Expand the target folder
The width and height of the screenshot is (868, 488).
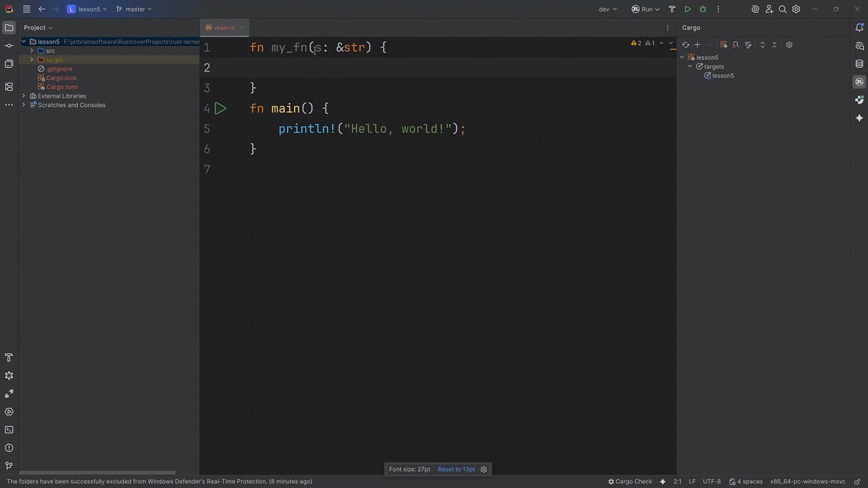(x=31, y=60)
